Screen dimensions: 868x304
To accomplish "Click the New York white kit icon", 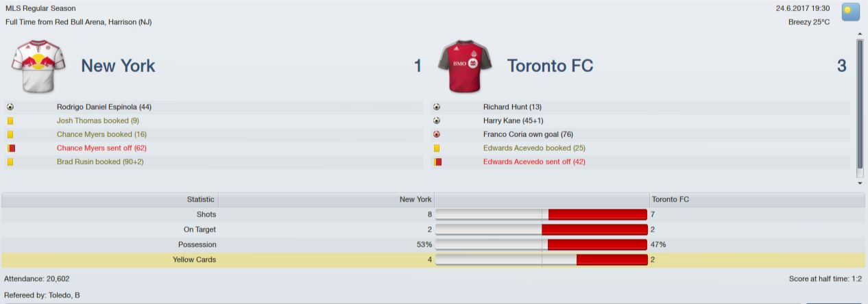I will point(38,66).
